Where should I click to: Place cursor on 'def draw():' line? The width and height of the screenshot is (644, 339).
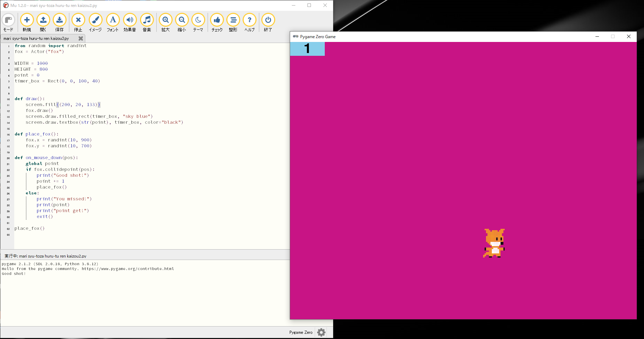coord(30,99)
